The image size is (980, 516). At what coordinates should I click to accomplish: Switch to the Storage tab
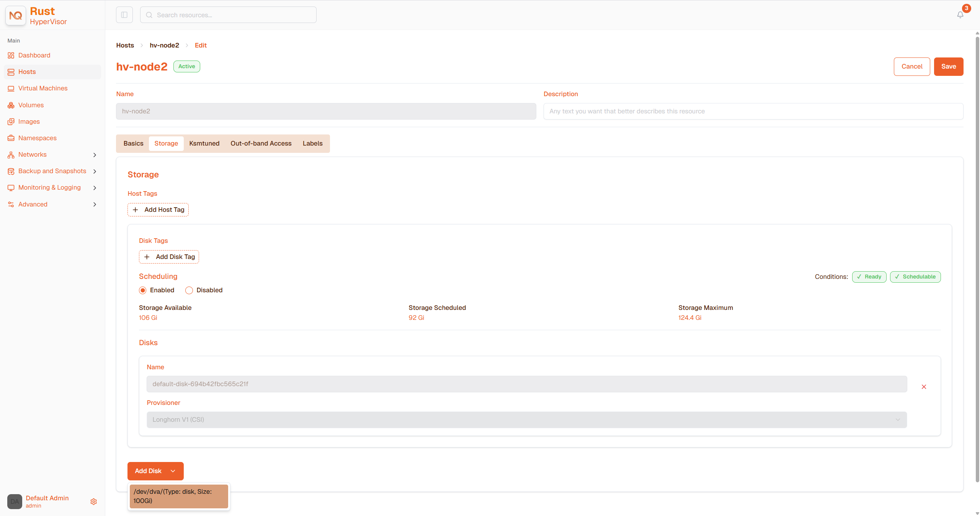point(166,144)
